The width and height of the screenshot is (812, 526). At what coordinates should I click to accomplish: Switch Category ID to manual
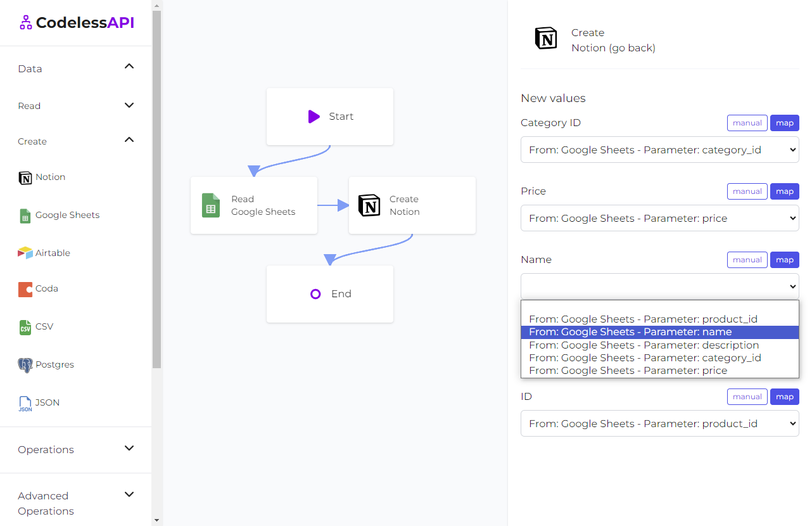click(x=747, y=123)
